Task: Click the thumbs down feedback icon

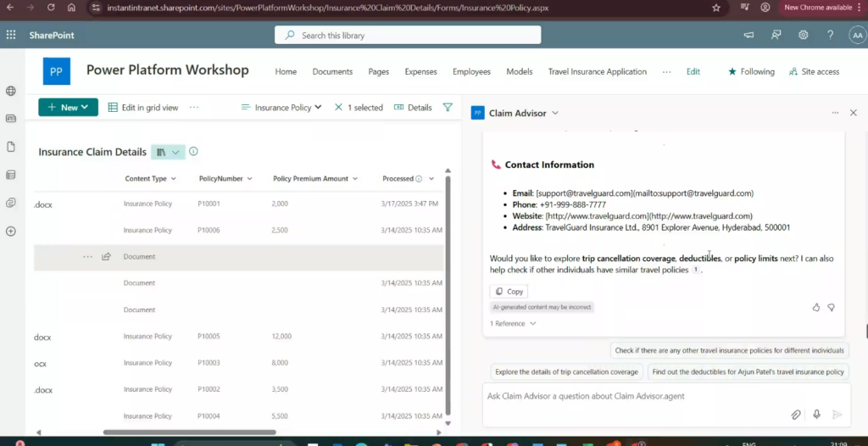Action: pos(831,307)
